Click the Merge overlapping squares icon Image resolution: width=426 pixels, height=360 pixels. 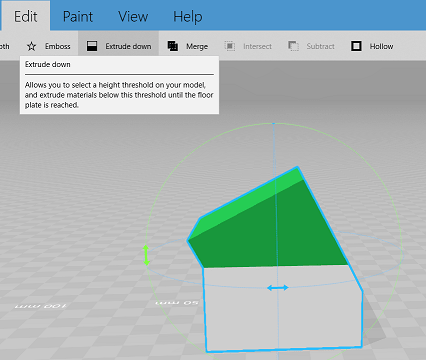pos(173,46)
